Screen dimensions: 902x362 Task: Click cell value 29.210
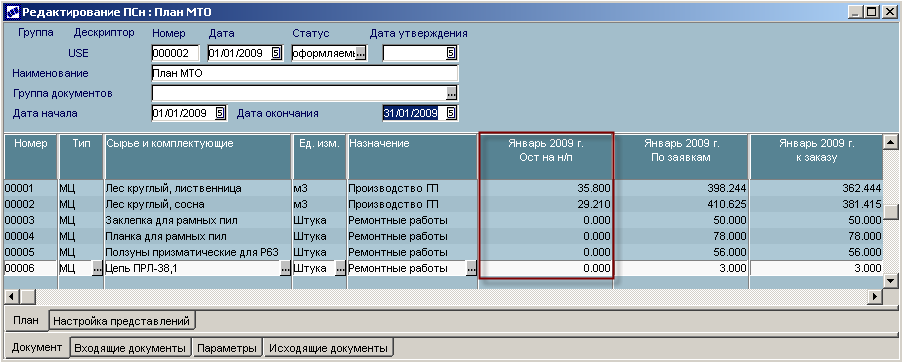tap(594, 204)
